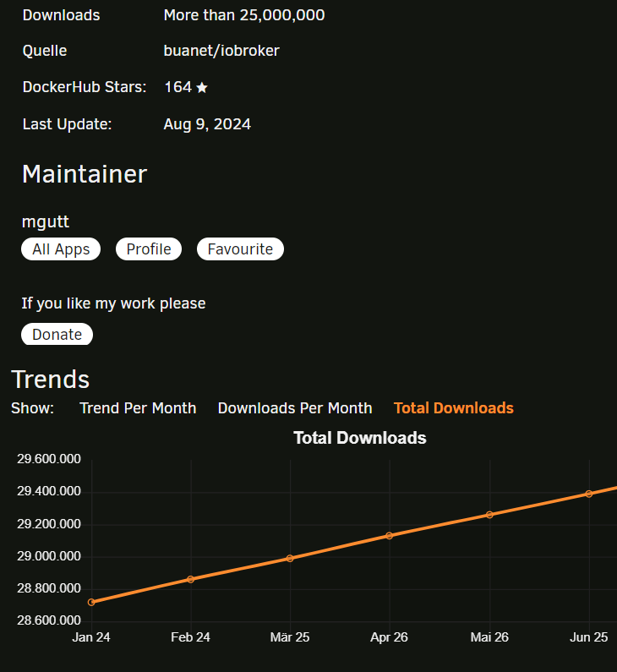Screen dimensions: 617x672
Task: Click the Mär 25 data point marker
Action: coord(290,558)
